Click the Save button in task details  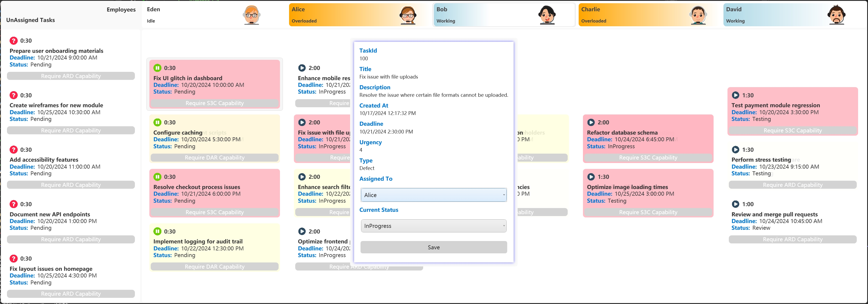click(x=434, y=247)
